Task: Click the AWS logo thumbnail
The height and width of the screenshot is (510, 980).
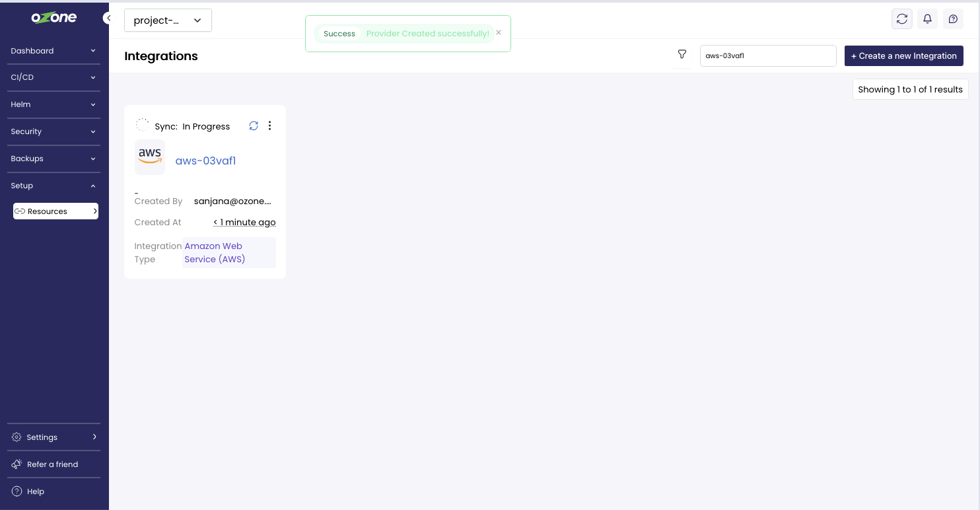Action: pos(150,157)
